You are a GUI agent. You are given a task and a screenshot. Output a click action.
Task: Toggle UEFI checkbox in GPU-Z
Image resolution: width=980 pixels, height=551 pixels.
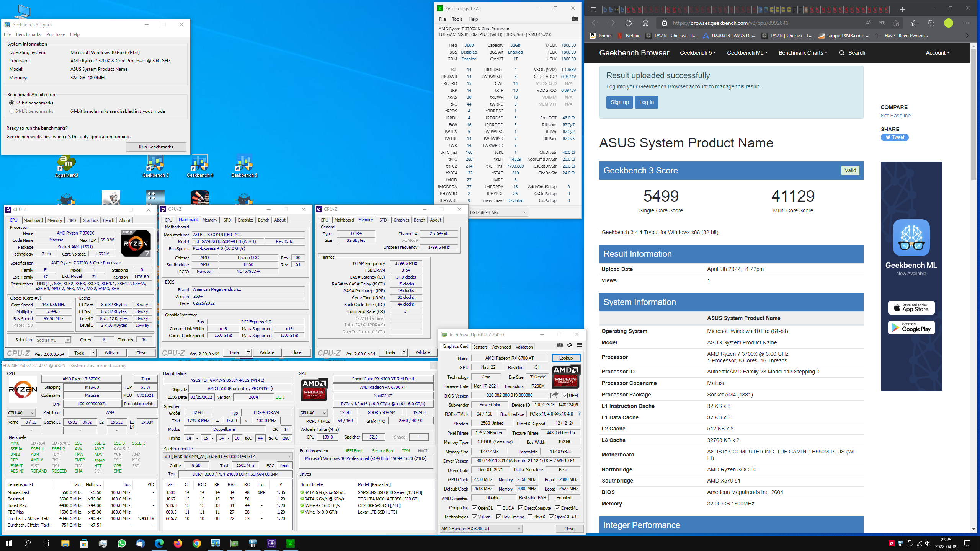[565, 396]
